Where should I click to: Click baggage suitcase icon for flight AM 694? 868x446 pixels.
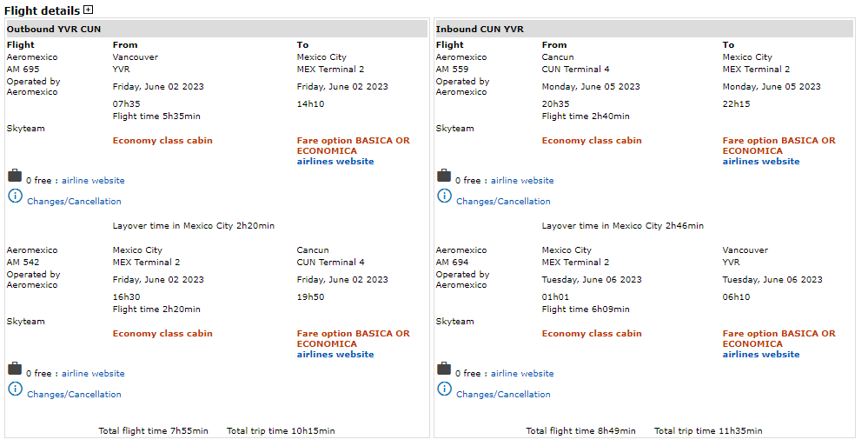coord(444,369)
